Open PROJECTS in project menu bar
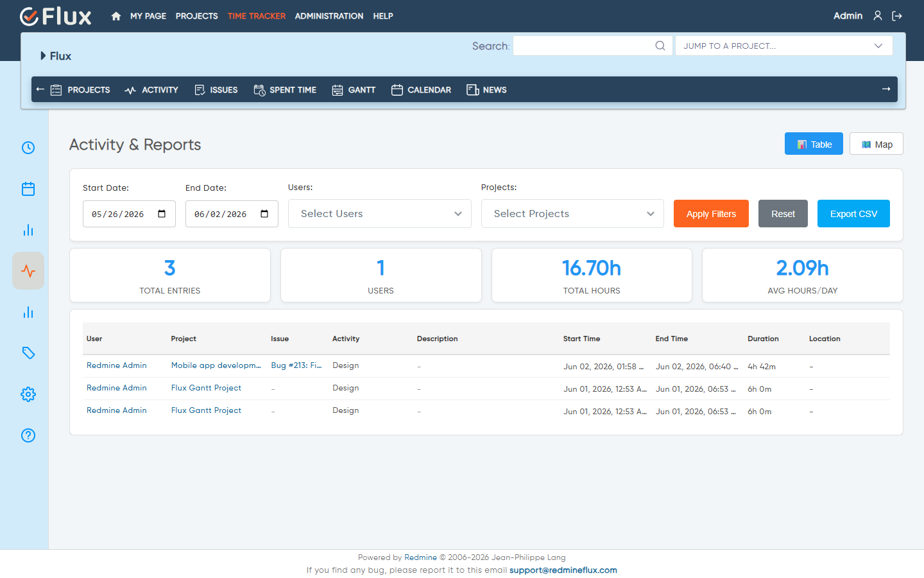 (x=80, y=90)
